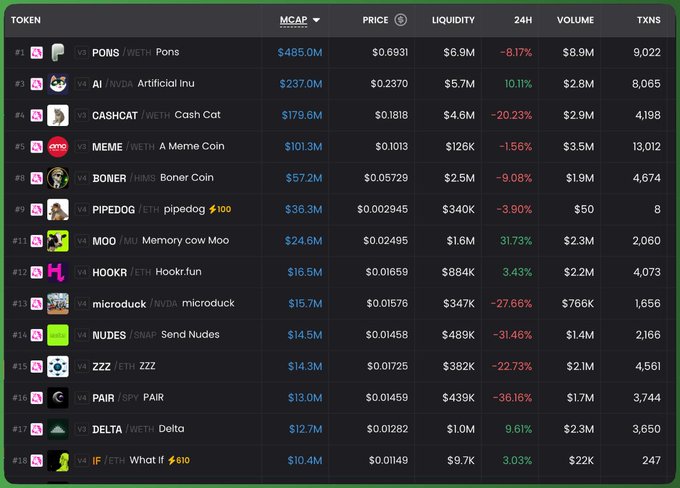Click the pink DEX icon in MEME row
680x488 pixels.
click(x=36, y=147)
